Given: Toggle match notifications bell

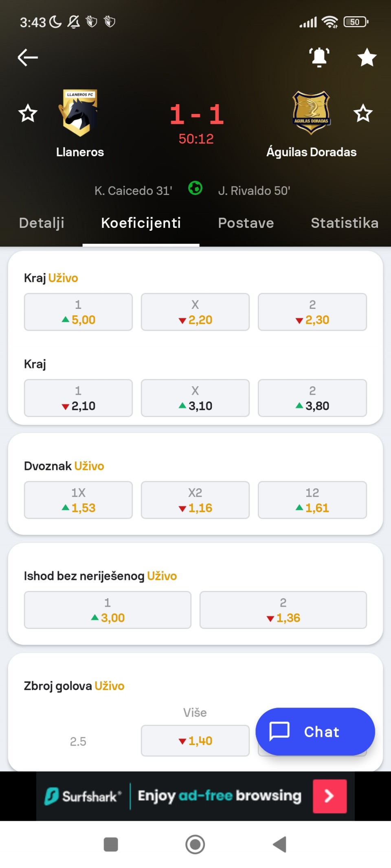Looking at the screenshot, I should (319, 57).
